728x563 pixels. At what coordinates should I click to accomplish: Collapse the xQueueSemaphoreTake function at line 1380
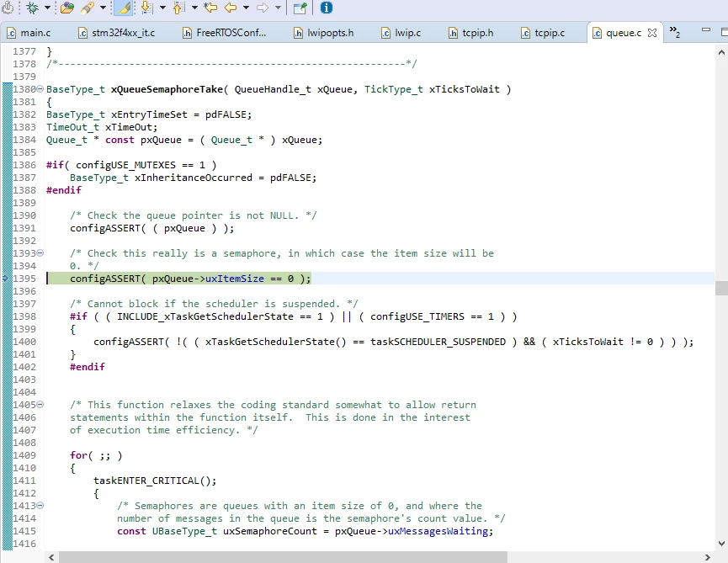coord(40,88)
